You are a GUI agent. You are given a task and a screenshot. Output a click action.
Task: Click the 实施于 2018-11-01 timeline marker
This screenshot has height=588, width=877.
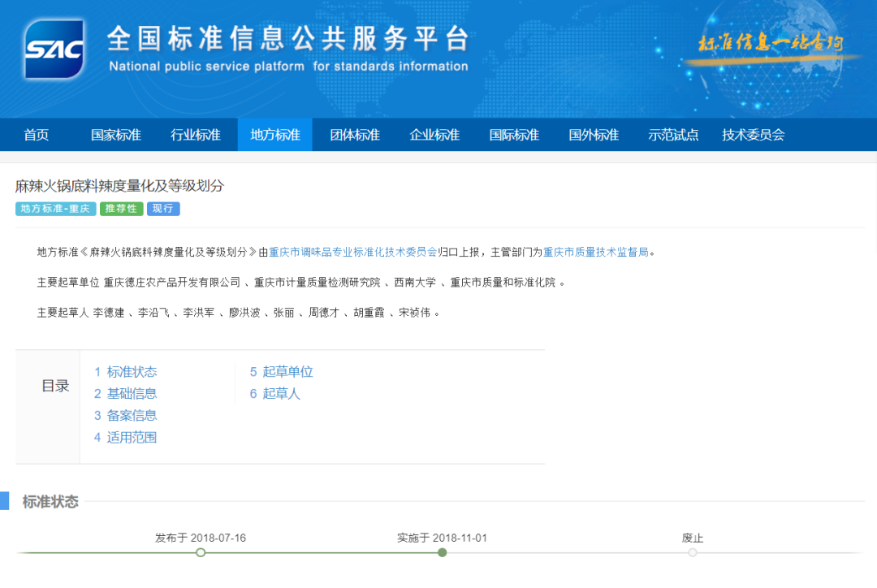[x=442, y=552]
